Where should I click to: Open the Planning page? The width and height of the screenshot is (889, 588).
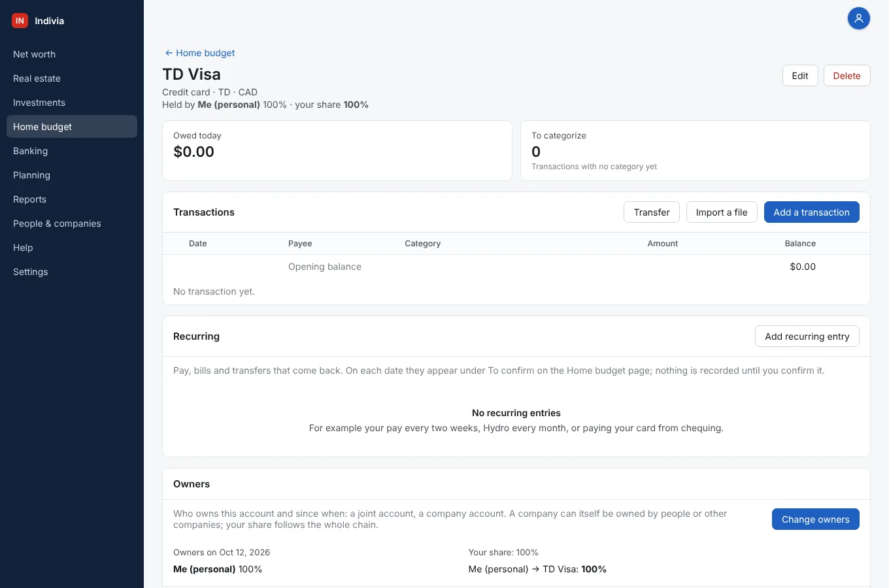pos(72,175)
